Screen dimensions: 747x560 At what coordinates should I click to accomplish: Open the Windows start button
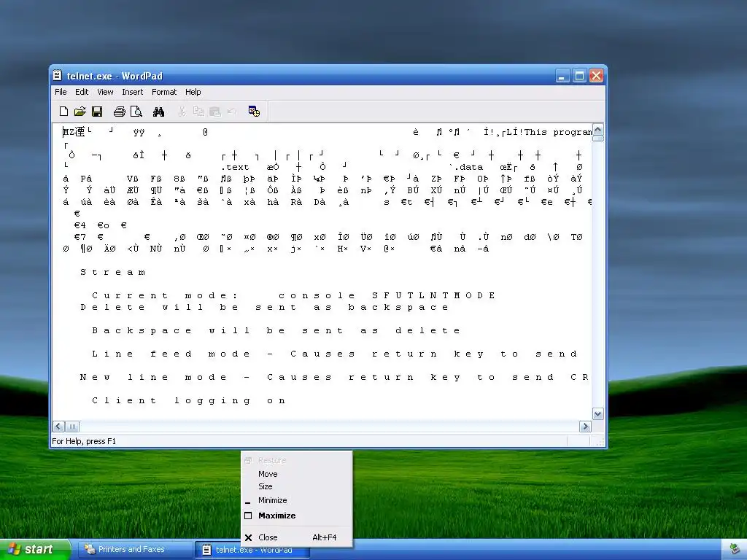tap(34, 550)
